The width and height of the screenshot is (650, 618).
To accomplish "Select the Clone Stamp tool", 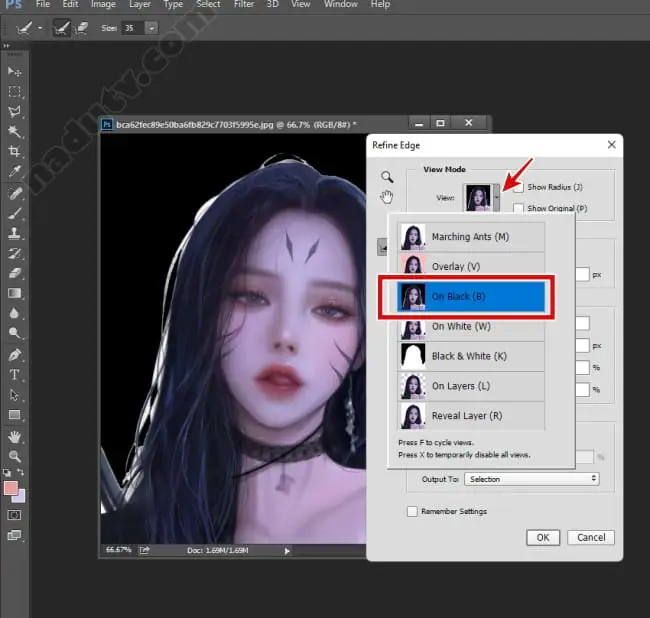I will (15, 233).
